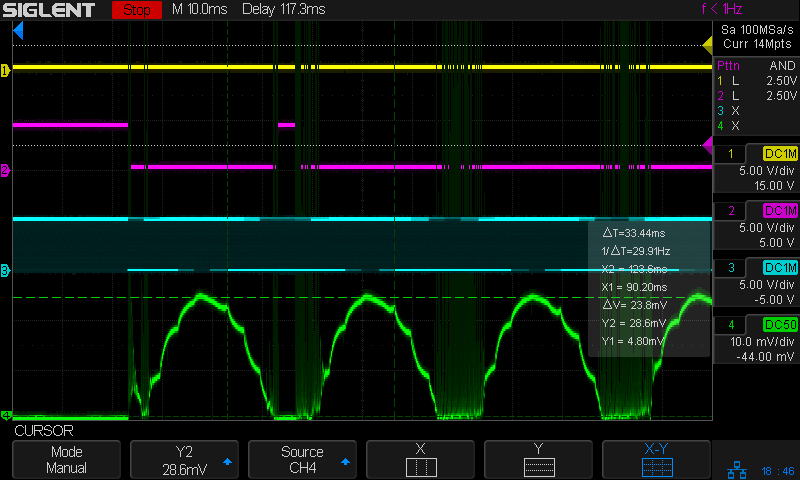
Task: Click the M 10.0ms timebase readout
Action: click(x=199, y=9)
